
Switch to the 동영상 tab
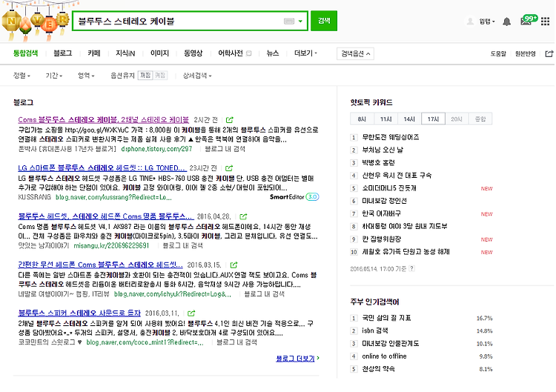pos(193,53)
